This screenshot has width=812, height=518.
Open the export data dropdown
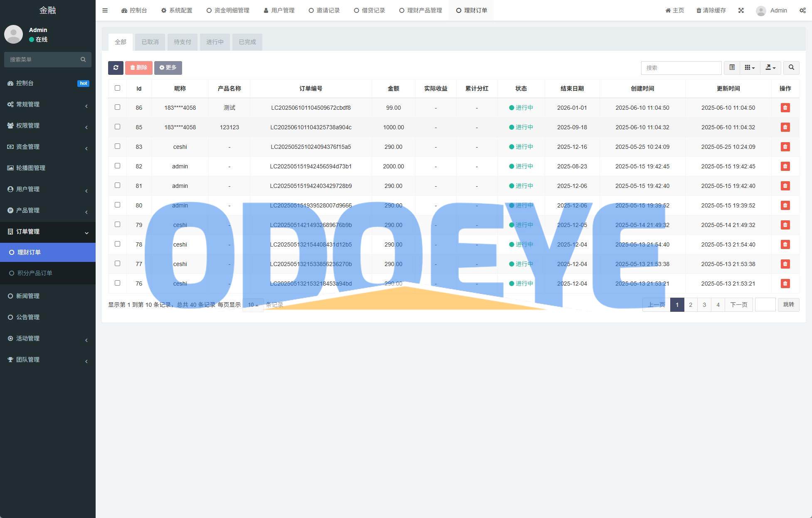tap(770, 68)
